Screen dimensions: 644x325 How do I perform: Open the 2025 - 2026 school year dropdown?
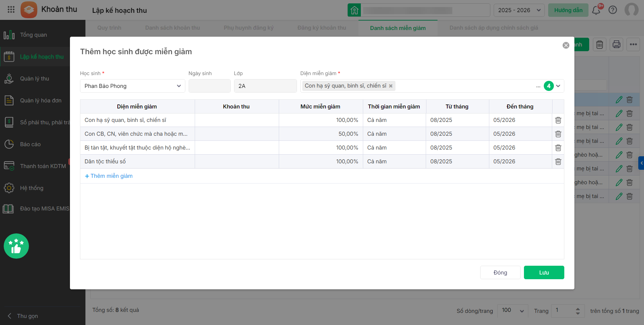[x=519, y=10]
